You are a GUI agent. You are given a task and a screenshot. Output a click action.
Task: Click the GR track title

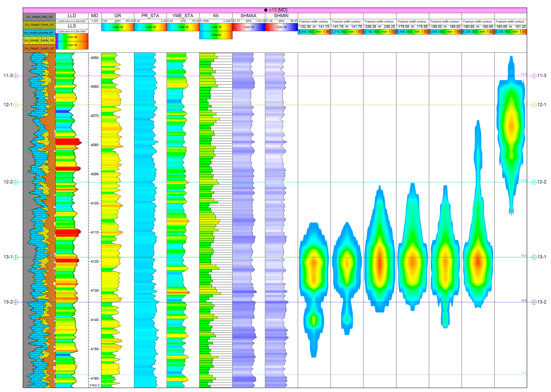click(118, 16)
